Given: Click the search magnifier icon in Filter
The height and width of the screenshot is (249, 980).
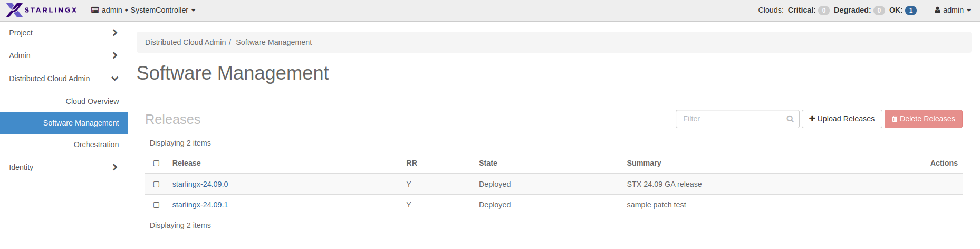Looking at the screenshot, I should tap(790, 119).
